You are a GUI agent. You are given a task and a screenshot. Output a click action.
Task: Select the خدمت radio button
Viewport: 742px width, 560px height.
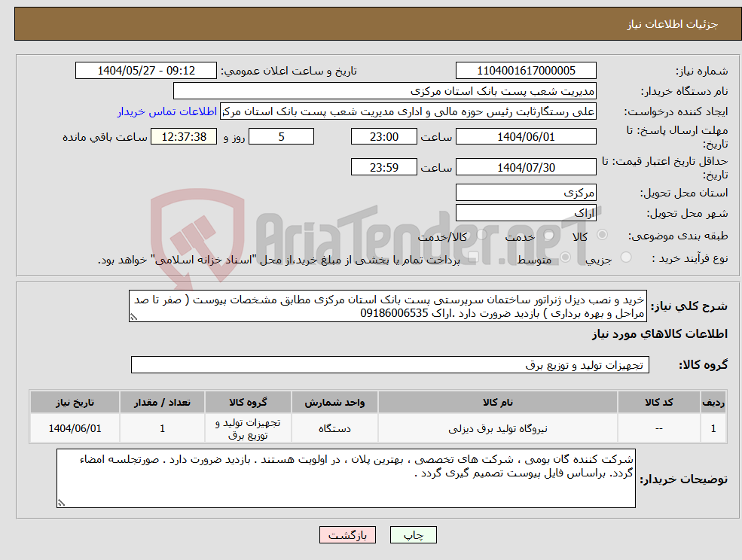pyautogui.click(x=549, y=236)
